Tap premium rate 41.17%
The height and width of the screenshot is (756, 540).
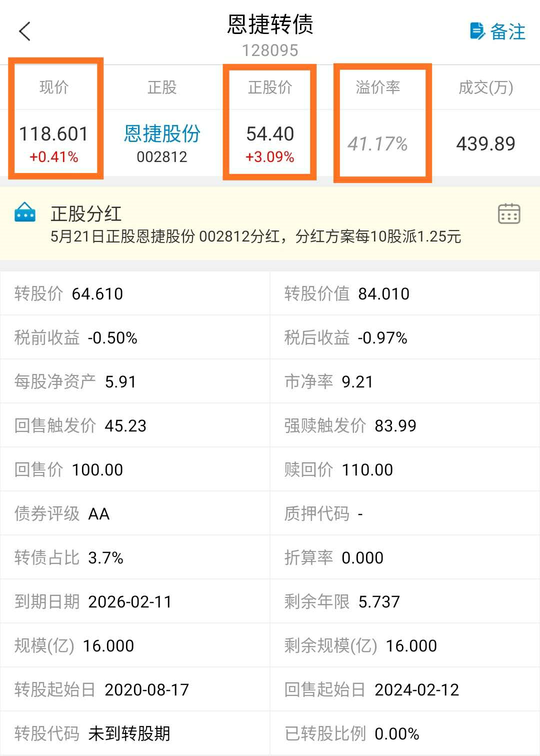tap(378, 144)
